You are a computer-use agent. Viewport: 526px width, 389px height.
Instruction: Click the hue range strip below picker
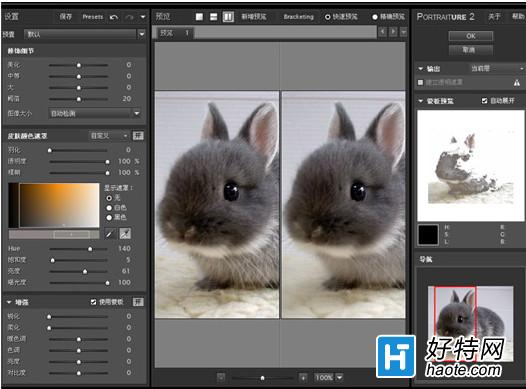(54, 234)
